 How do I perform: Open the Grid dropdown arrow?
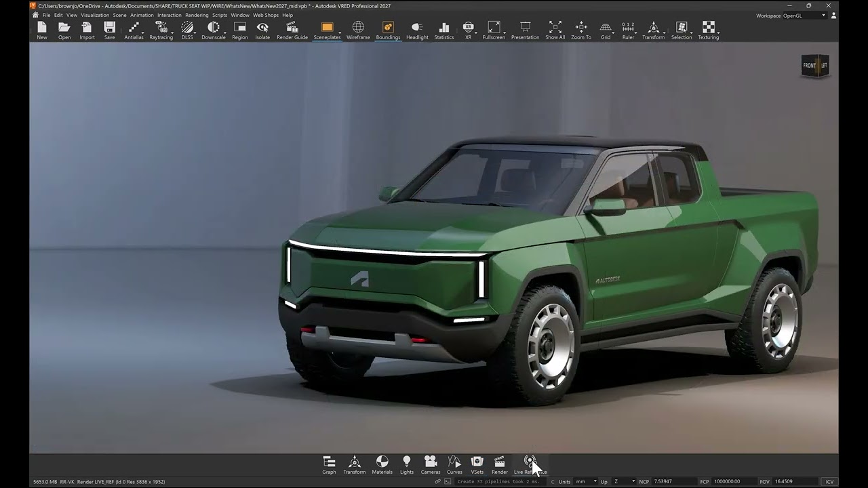[614, 33]
